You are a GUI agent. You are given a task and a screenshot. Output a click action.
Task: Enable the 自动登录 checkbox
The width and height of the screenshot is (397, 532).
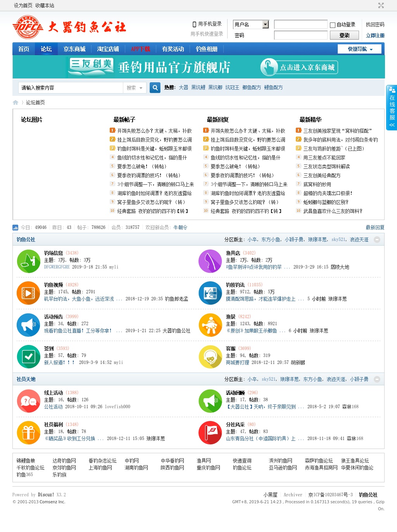(x=333, y=25)
